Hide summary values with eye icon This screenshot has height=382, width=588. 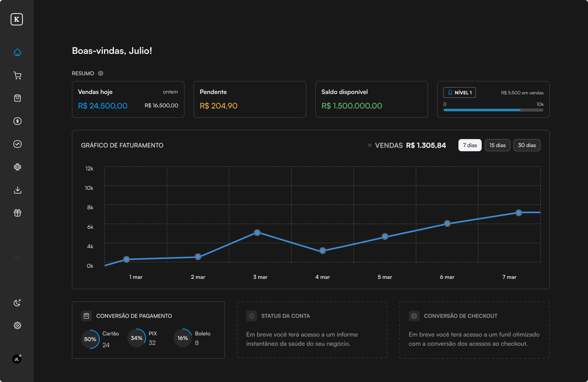tap(101, 73)
